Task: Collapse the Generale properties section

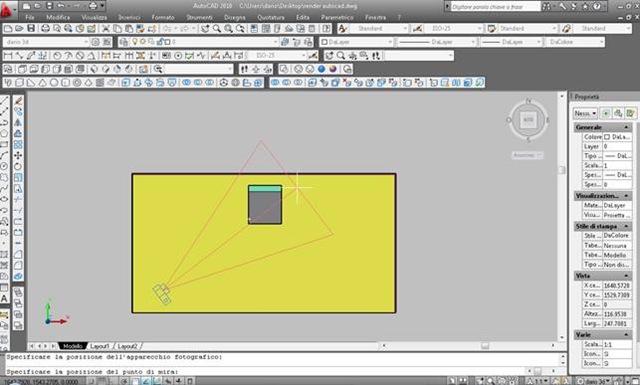Action: [x=626, y=127]
